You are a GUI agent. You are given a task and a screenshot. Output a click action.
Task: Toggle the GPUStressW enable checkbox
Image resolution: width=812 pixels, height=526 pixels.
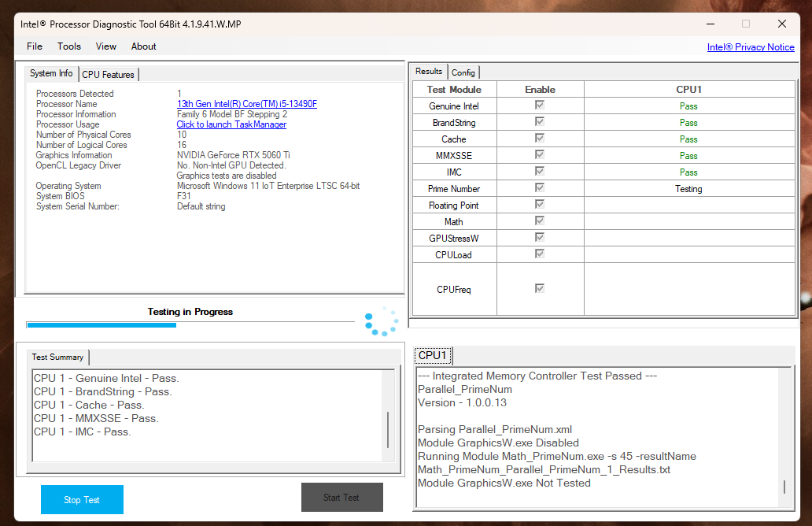coord(540,238)
